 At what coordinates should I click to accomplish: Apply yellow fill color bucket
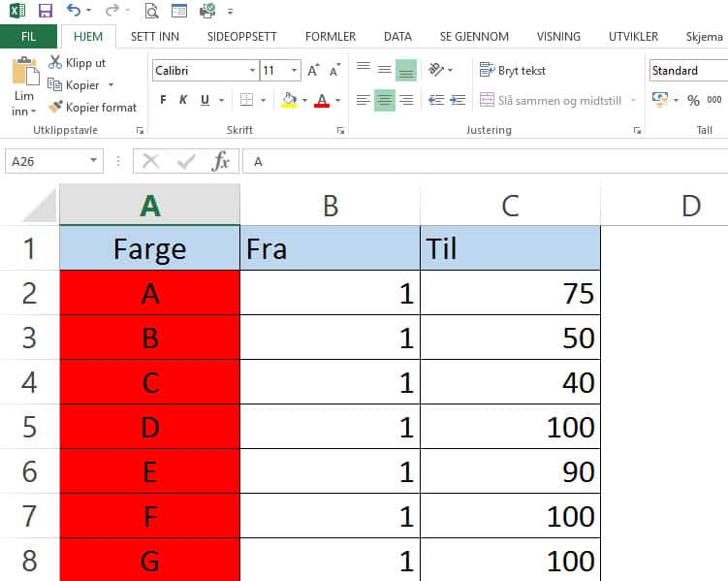tap(289, 100)
